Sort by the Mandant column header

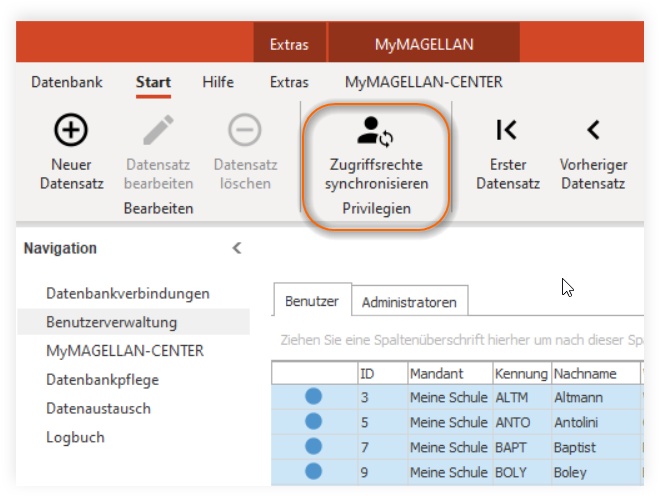(x=450, y=373)
